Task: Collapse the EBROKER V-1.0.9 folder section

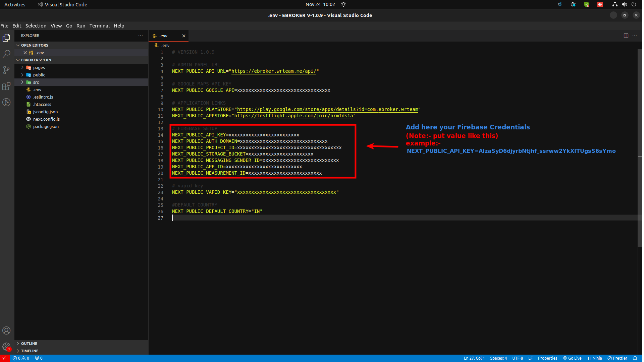Action: (82, 60)
